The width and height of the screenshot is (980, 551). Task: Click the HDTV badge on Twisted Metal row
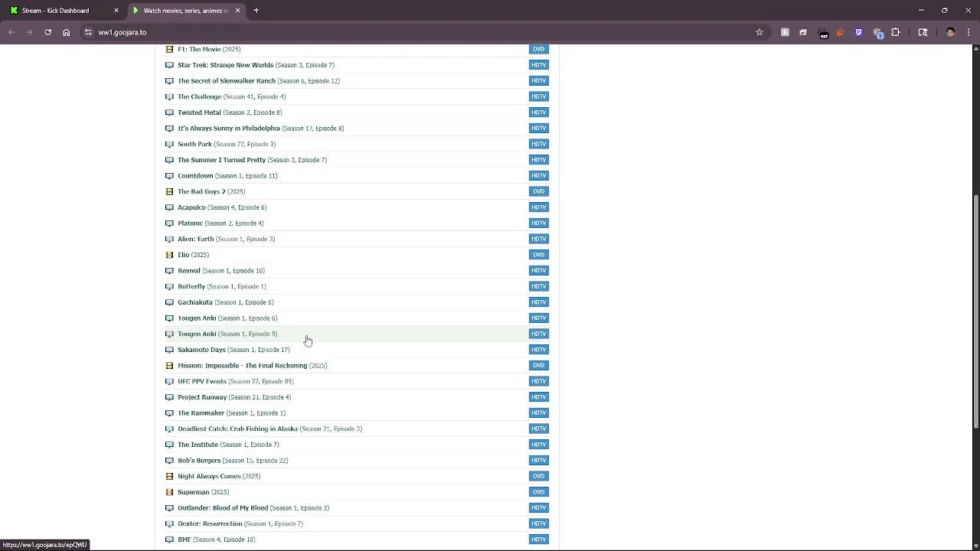[x=538, y=112]
